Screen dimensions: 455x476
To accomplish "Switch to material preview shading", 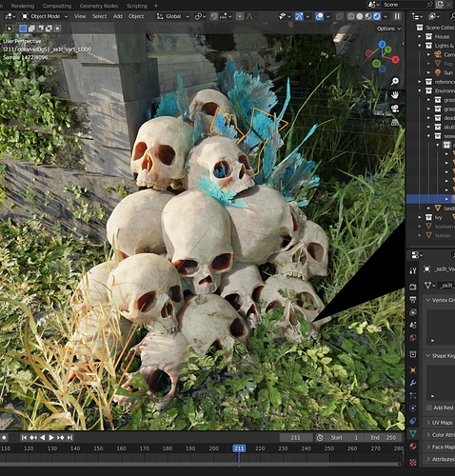I will (x=368, y=16).
